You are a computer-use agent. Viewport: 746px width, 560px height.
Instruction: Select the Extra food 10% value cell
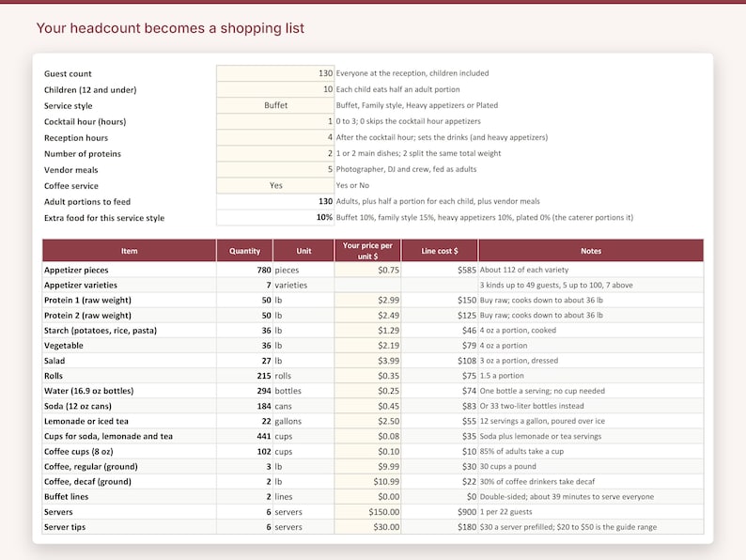point(275,217)
